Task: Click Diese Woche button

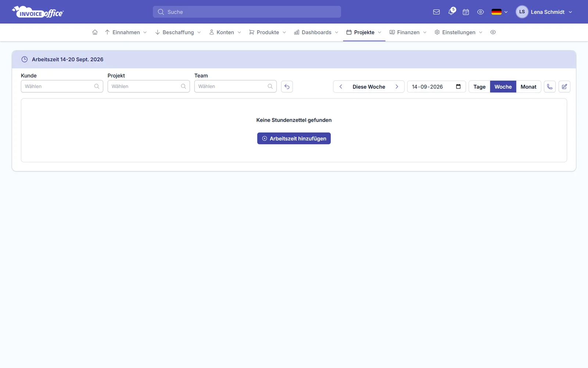Action: (369, 86)
